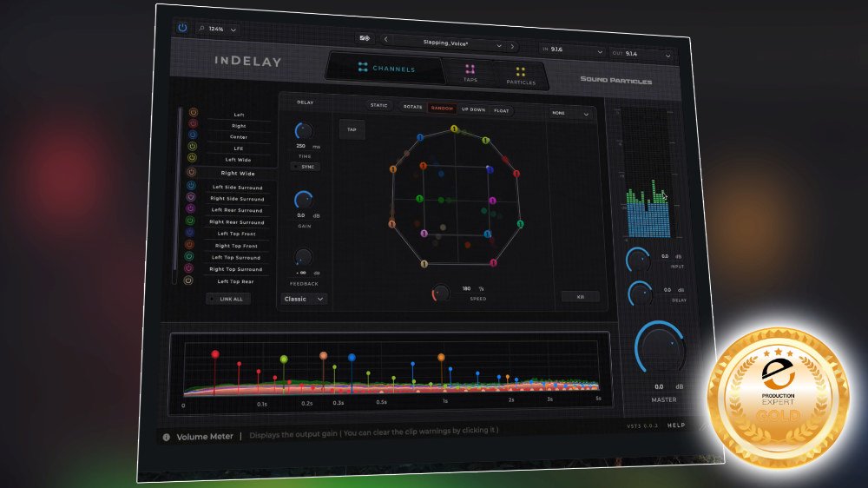Click the large blue tap marker in timeline

(x=352, y=357)
